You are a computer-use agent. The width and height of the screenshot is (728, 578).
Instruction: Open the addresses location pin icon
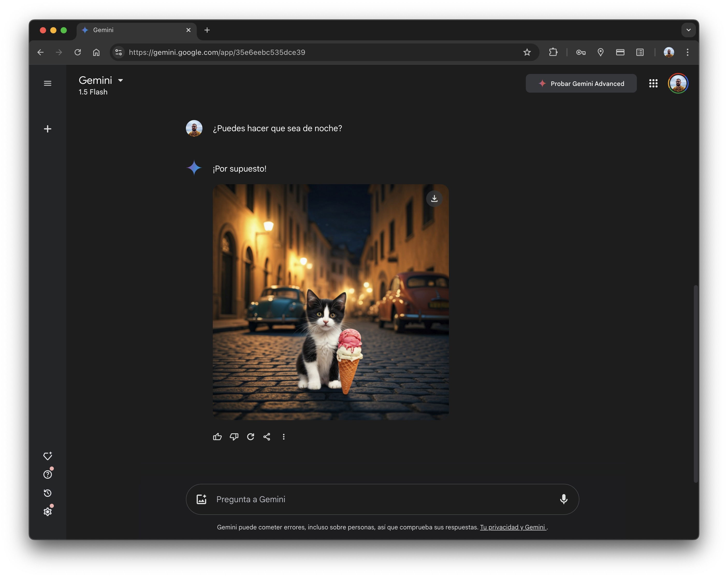pos(600,52)
